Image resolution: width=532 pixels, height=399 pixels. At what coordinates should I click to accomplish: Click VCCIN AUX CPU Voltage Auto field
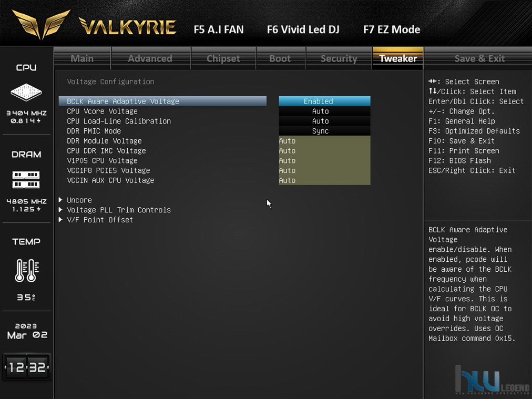(x=324, y=180)
